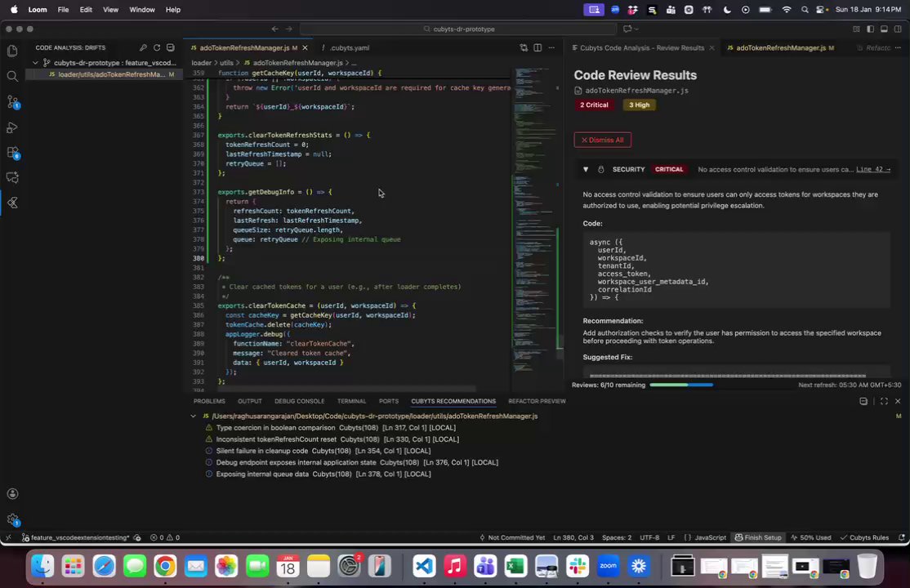Follow the Line 42 link
This screenshot has height=588, width=910.
(x=873, y=170)
